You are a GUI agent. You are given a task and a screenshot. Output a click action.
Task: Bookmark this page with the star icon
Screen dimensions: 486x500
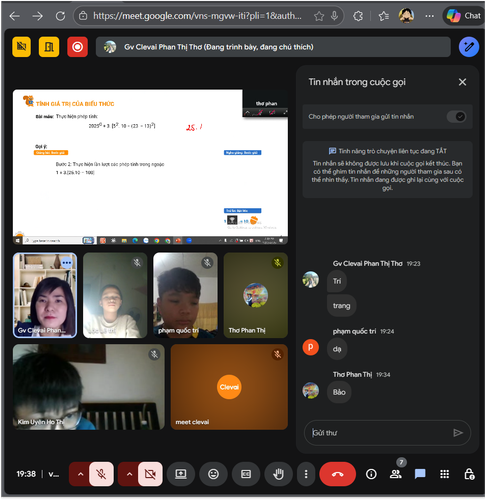point(319,16)
